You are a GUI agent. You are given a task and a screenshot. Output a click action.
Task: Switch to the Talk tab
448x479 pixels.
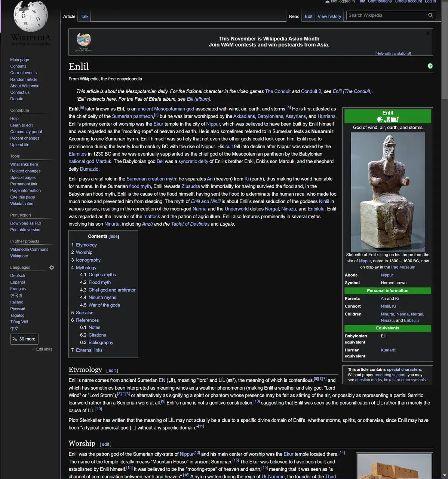tap(85, 16)
